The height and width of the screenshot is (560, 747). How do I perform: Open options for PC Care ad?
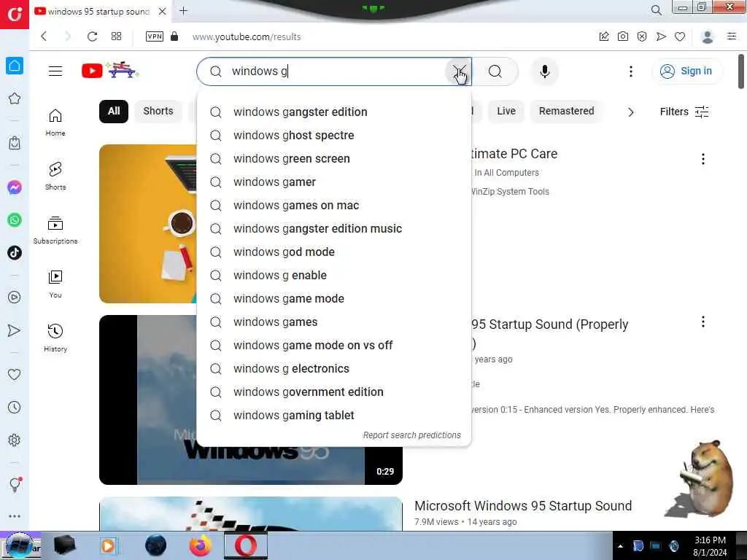(x=703, y=159)
